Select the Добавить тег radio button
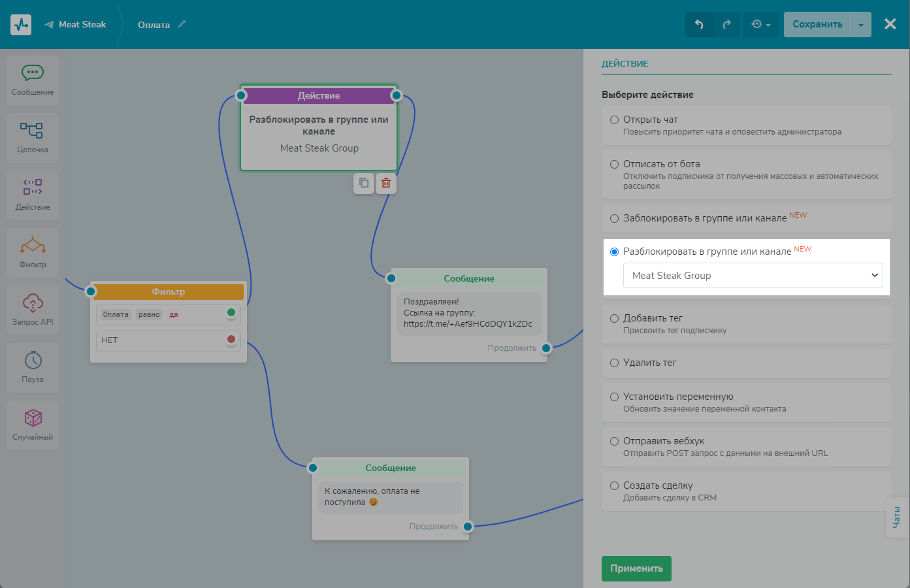 coord(614,318)
